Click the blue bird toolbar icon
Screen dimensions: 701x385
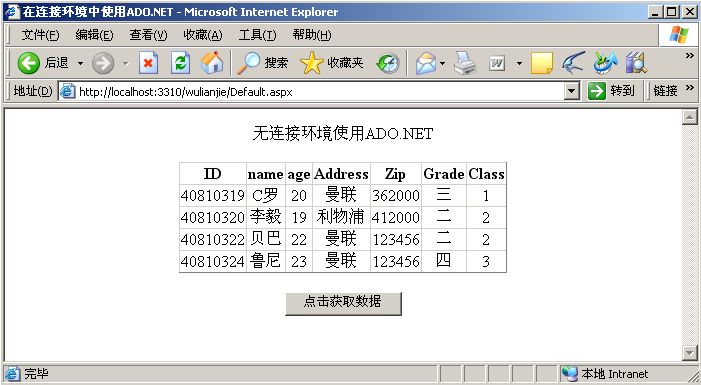click(574, 63)
